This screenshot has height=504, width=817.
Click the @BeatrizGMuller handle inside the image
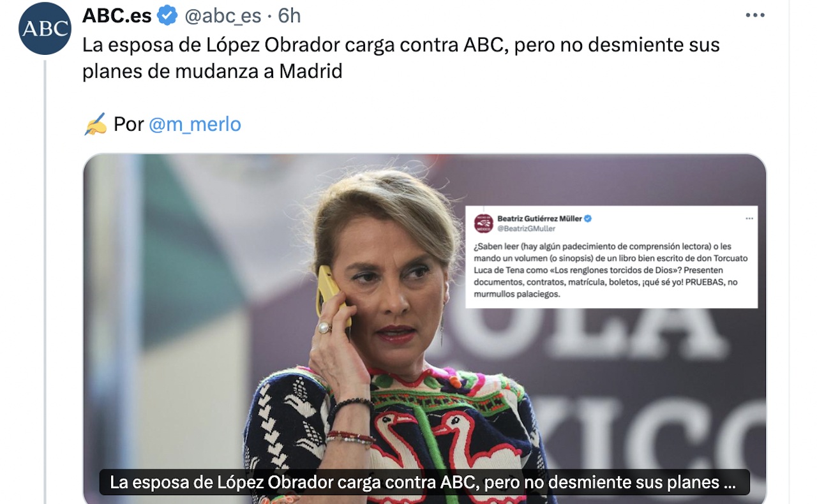(x=526, y=228)
